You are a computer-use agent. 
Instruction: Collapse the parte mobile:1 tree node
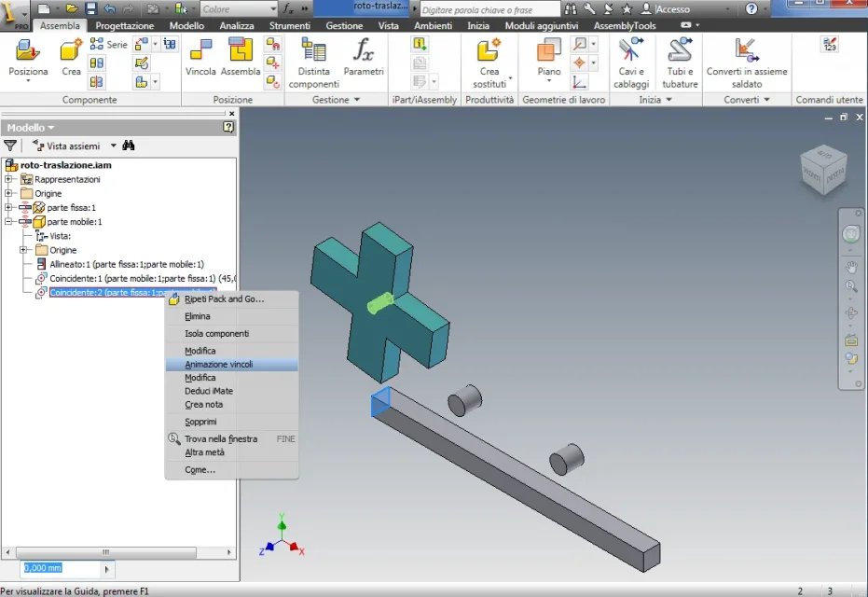(x=8, y=221)
